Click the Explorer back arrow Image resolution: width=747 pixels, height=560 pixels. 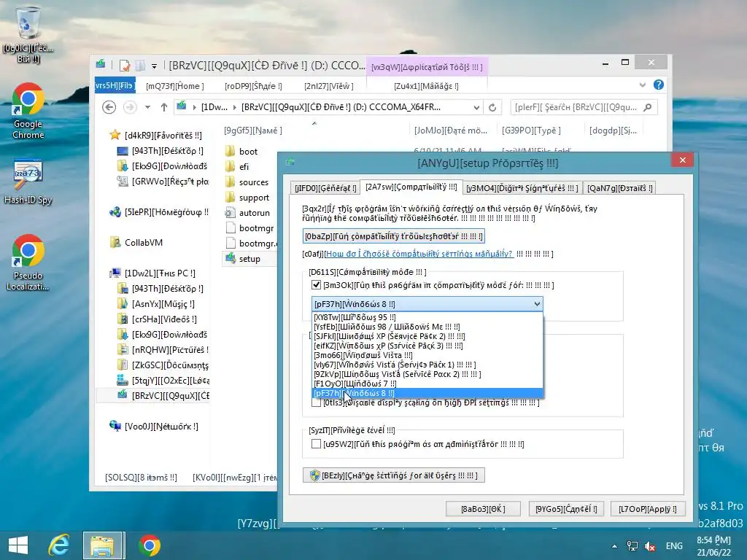(109, 107)
